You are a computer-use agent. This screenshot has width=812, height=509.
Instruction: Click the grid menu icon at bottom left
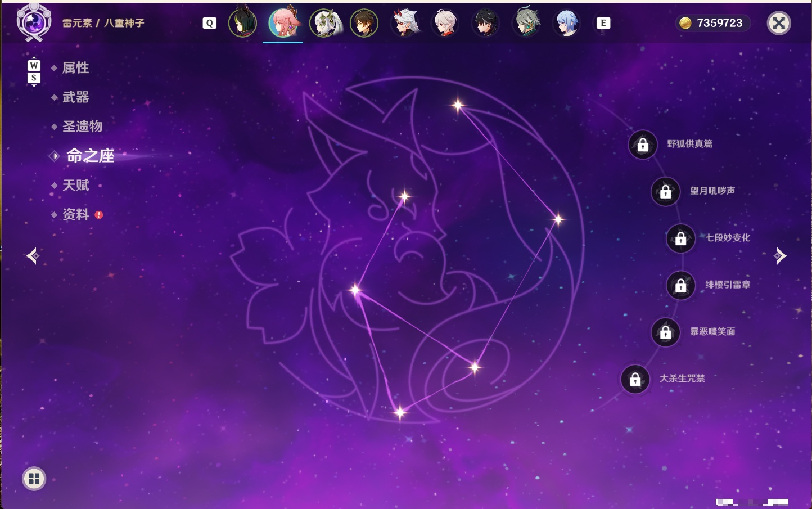[34, 479]
